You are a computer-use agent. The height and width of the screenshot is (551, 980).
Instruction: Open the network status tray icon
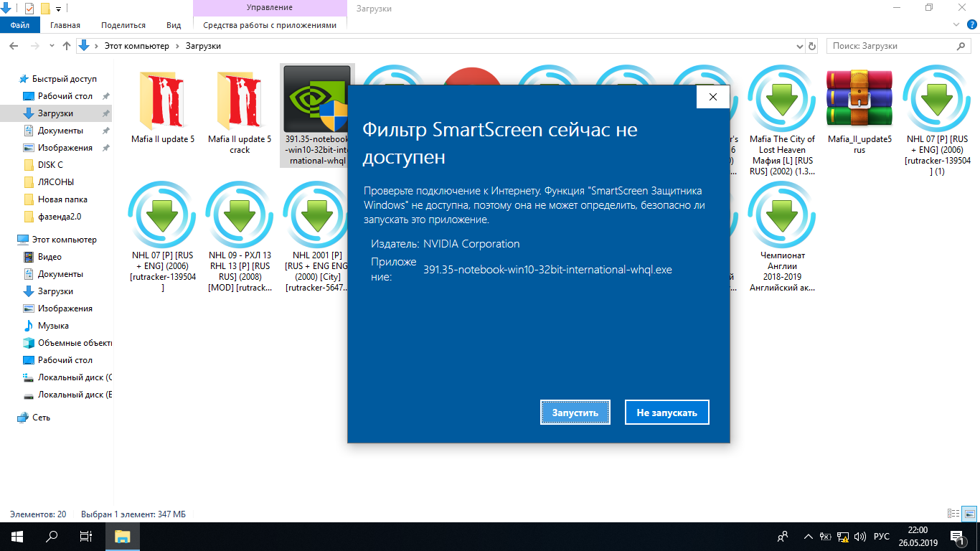pos(843,537)
